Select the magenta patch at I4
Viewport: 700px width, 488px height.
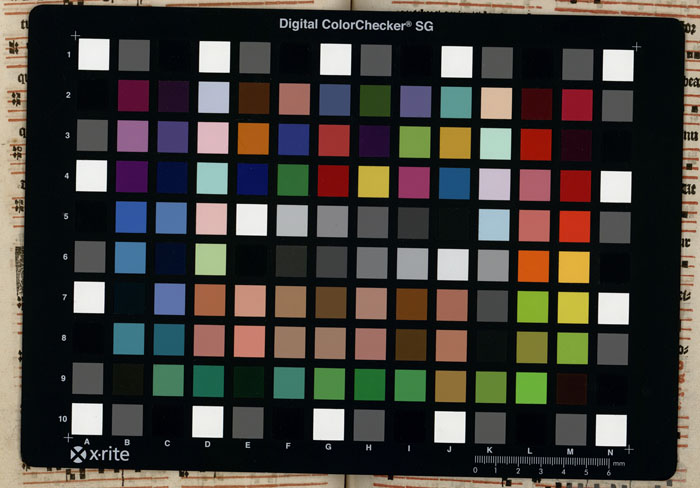[x=414, y=183]
